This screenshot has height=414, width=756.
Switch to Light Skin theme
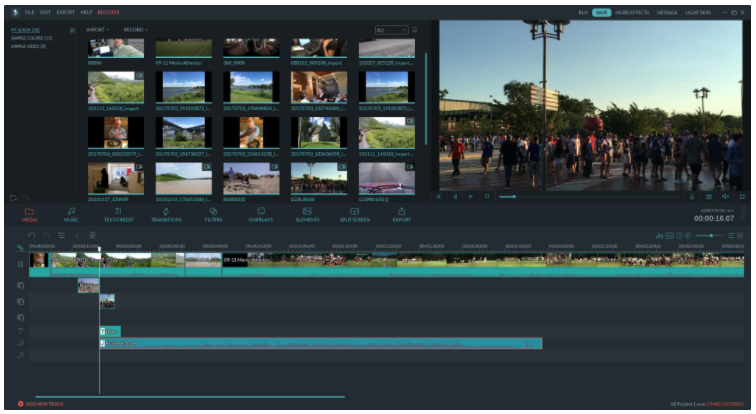click(698, 11)
